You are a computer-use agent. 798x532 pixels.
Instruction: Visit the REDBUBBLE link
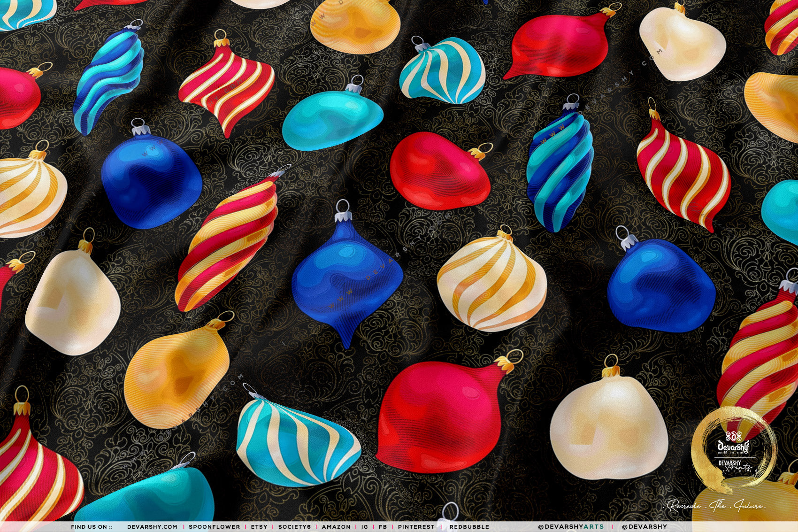[x=469, y=527]
